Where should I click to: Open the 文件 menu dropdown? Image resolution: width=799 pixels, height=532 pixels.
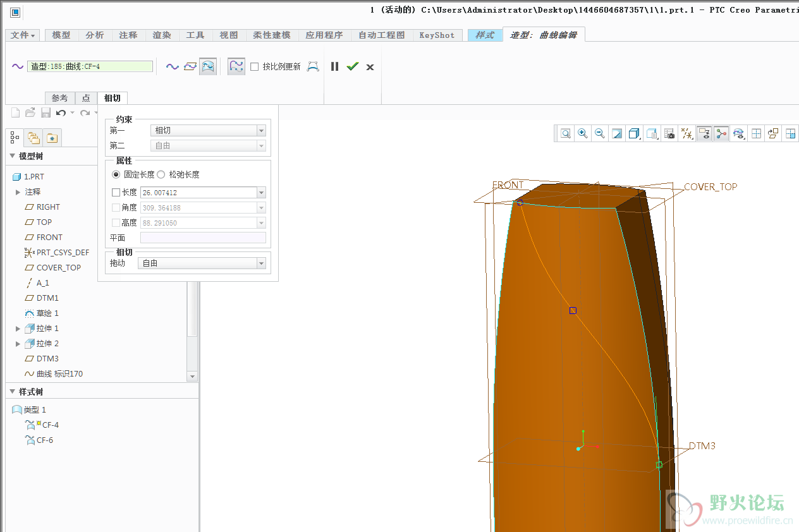[23, 35]
